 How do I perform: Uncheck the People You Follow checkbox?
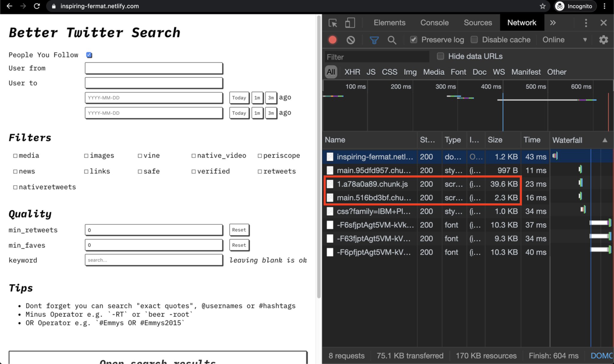[89, 55]
